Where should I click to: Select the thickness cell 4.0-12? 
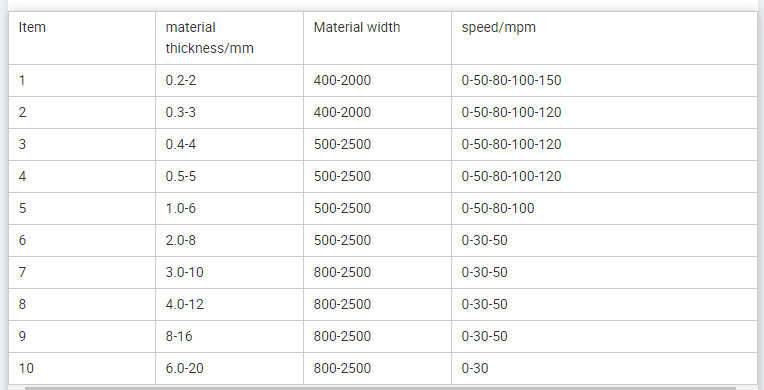point(229,305)
